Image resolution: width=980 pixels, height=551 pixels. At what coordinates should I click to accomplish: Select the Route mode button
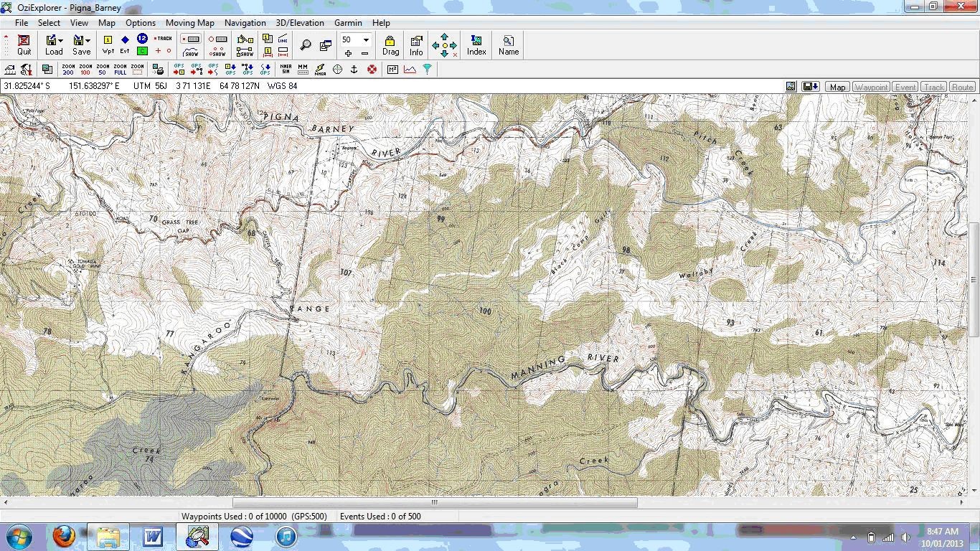pyautogui.click(x=962, y=87)
